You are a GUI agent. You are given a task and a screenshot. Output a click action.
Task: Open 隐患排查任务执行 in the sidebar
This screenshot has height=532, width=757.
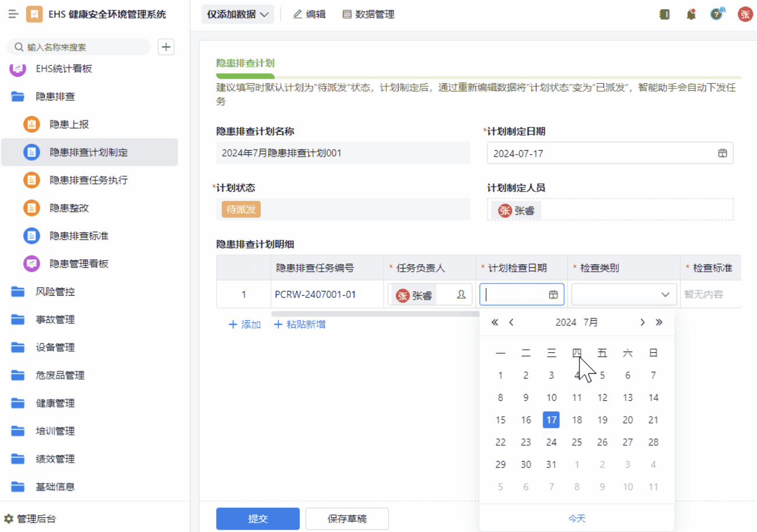pyautogui.click(x=89, y=180)
